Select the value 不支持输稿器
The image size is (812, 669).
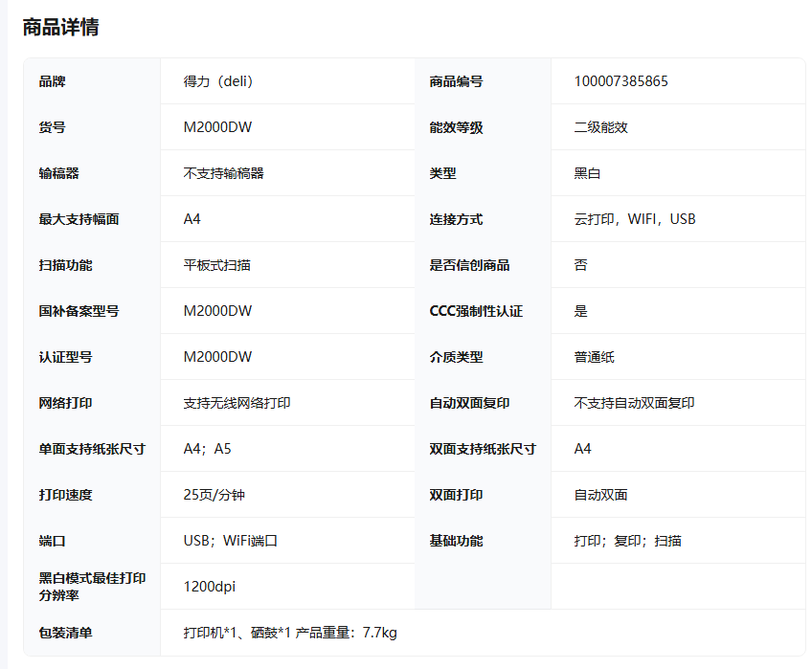[x=224, y=173]
